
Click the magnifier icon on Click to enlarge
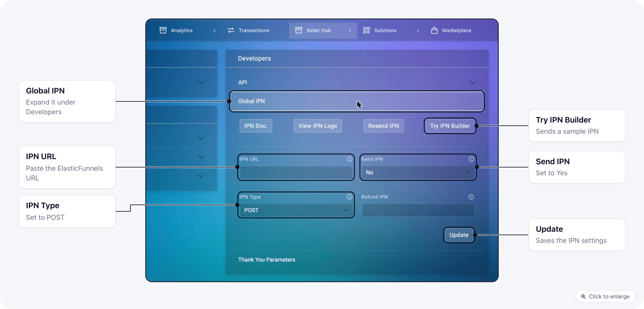tap(583, 296)
